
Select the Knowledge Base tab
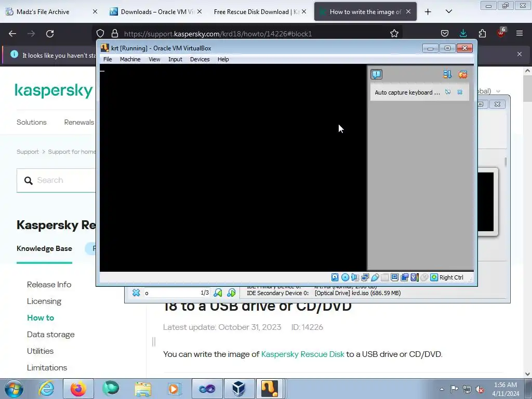[x=45, y=249]
